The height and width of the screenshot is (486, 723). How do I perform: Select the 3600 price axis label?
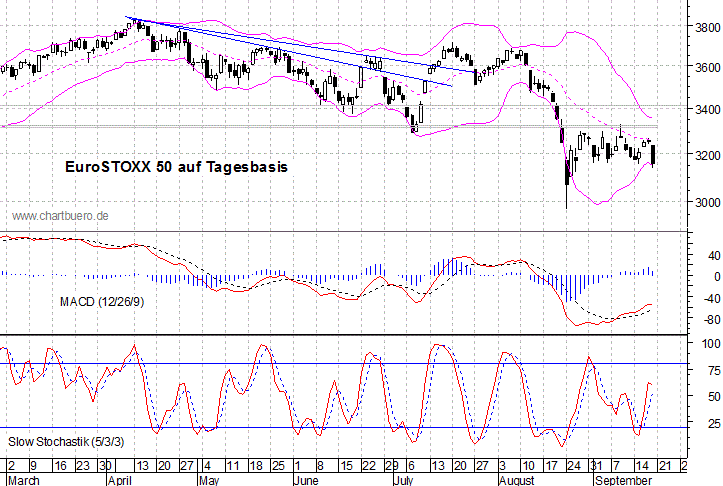pos(708,67)
